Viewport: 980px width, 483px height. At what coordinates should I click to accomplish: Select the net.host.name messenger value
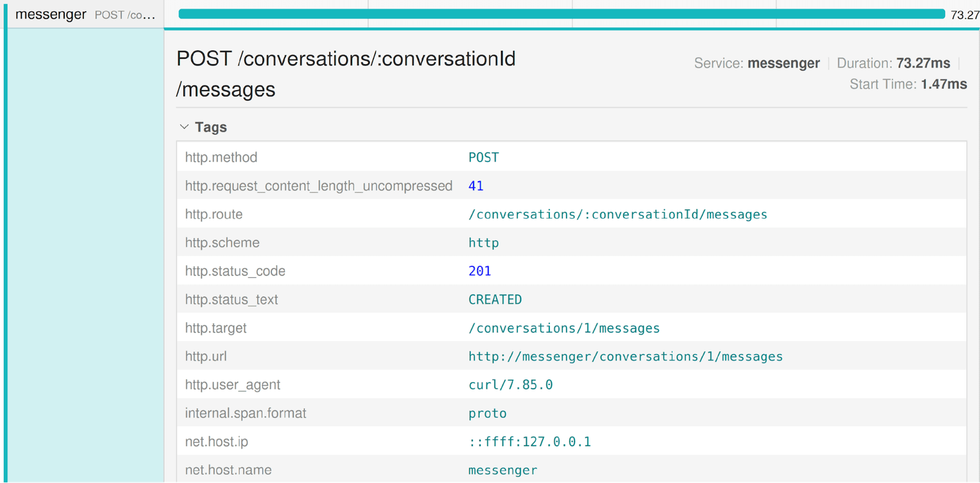point(502,470)
